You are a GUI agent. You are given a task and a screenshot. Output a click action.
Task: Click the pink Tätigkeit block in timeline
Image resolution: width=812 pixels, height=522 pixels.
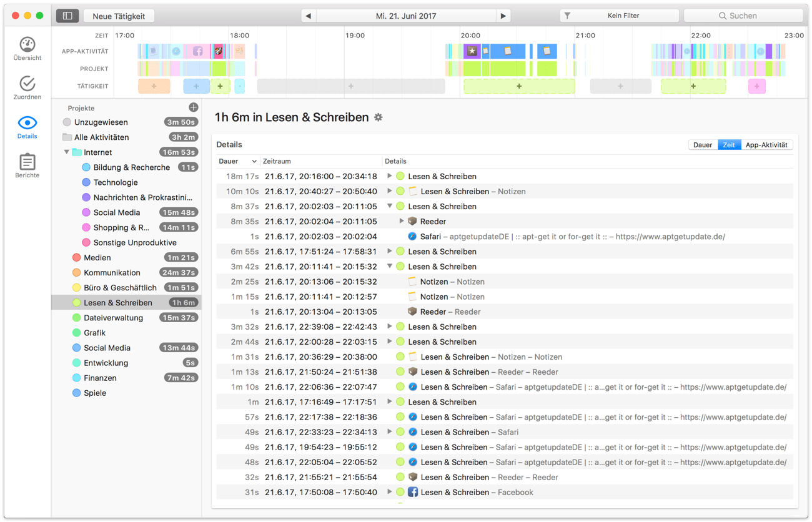(757, 86)
